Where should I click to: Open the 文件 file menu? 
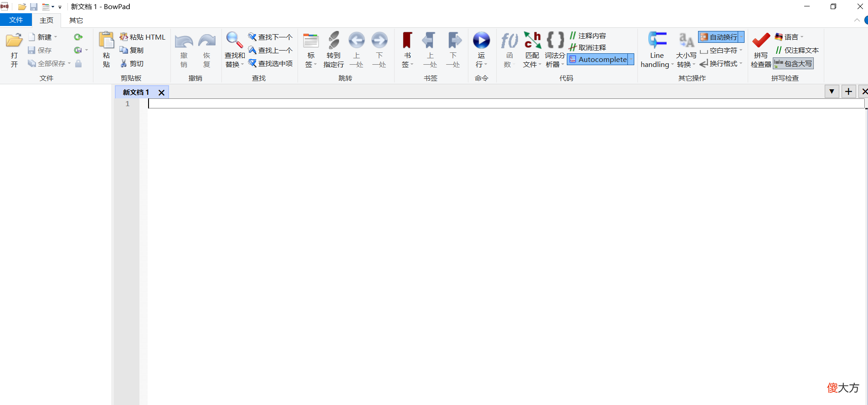[x=16, y=20]
